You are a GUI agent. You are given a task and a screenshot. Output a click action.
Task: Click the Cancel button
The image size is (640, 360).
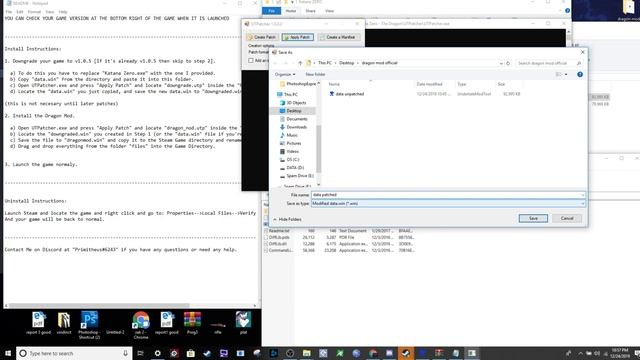point(567,218)
